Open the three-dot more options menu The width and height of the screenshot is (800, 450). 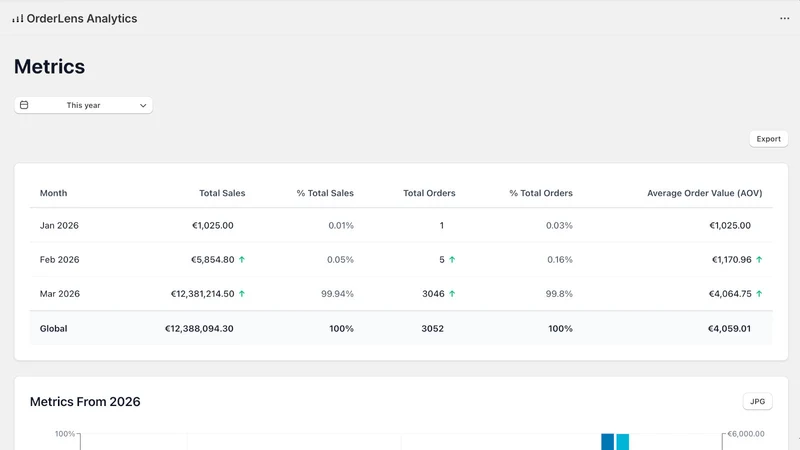click(784, 18)
